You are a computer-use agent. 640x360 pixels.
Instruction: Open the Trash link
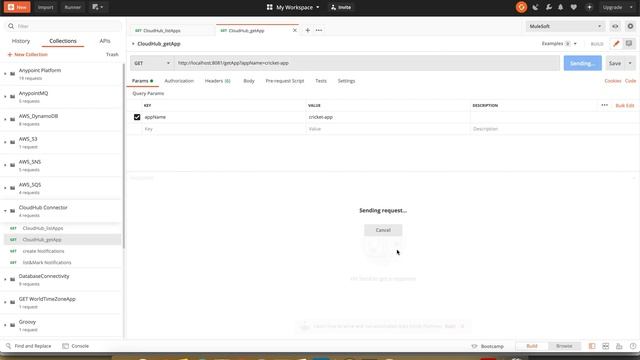tap(112, 54)
